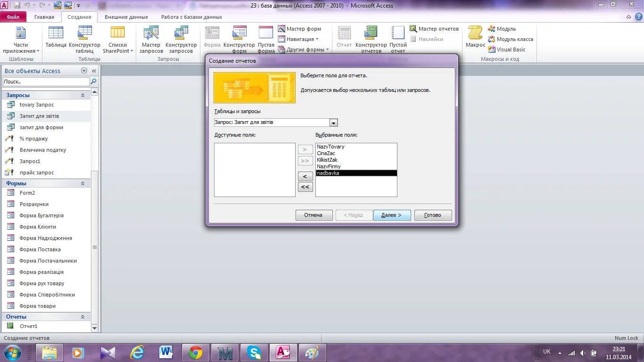Select query 'tovary Запрос'

tap(46, 105)
